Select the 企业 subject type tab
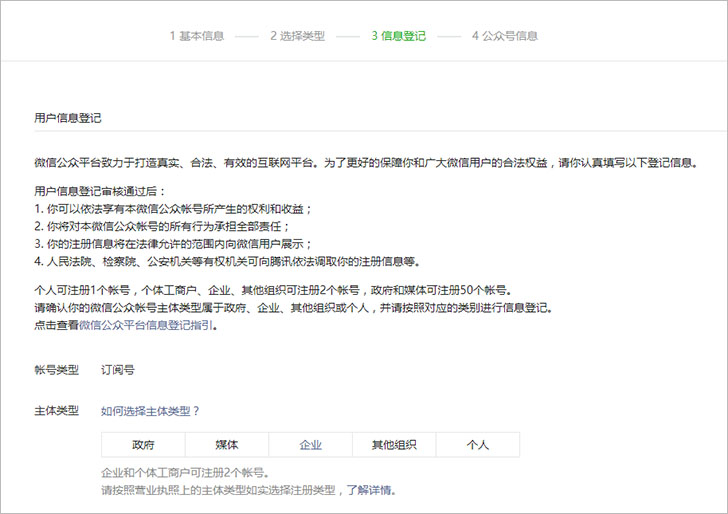This screenshot has width=728, height=514. click(x=310, y=445)
